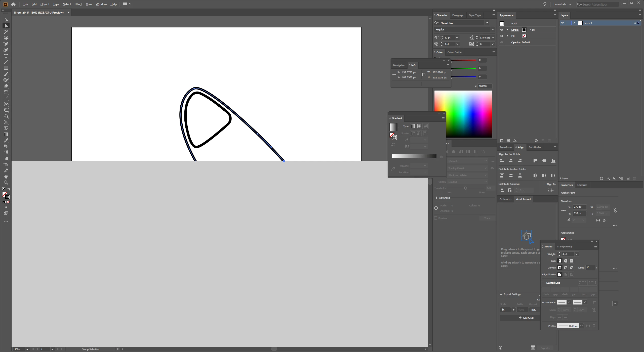This screenshot has width=644, height=352.
Task: Select the Eraser tool
Action: pos(6,86)
